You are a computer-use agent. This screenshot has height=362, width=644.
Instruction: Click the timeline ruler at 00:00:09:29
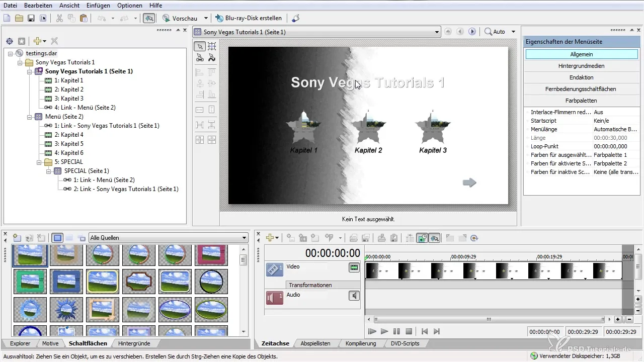coord(463,256)
